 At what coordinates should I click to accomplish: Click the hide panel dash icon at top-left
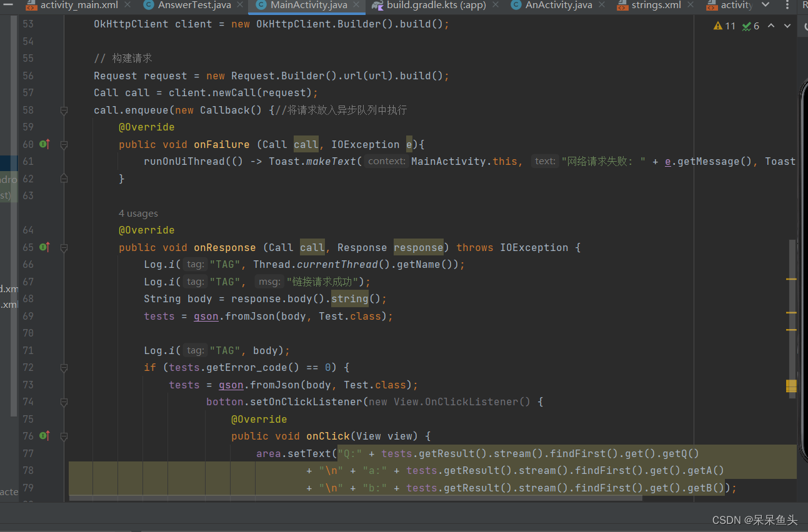click(8, 5)
